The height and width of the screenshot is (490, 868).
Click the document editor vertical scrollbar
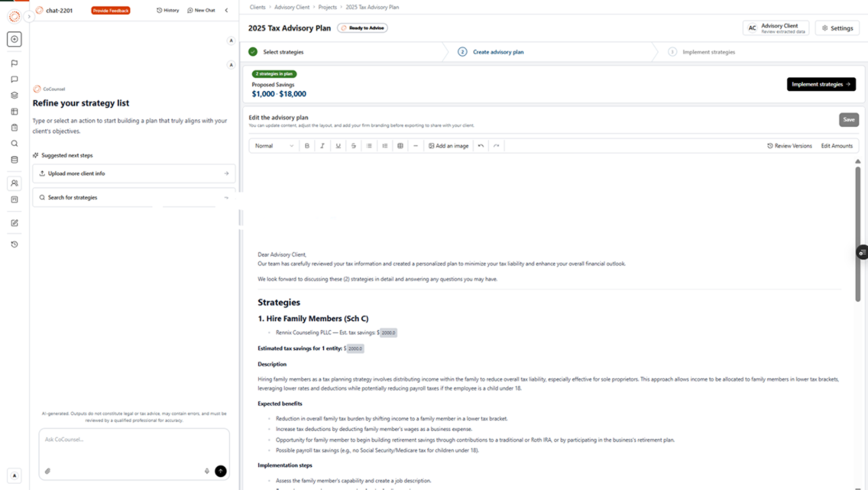click(858, 231)
